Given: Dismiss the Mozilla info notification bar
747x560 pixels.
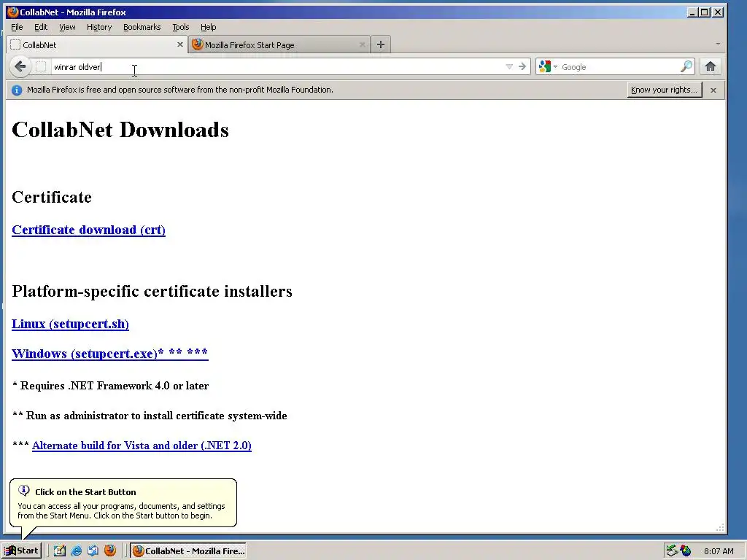Looking at the screenshot, I should (x=713, y=90).
